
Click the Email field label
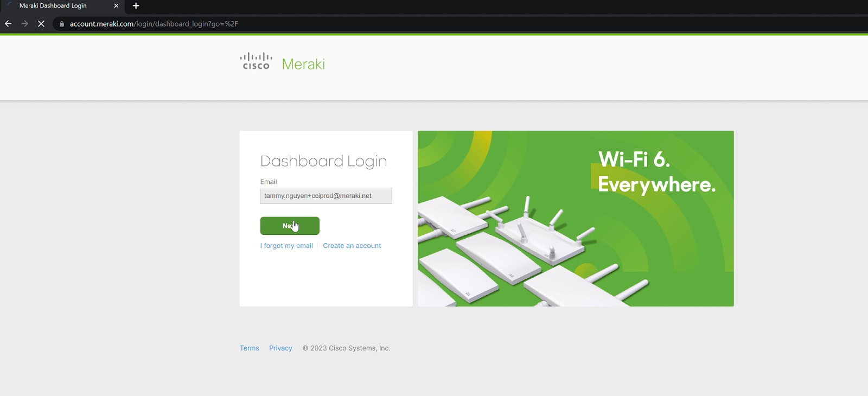click(x=269, y=182)
